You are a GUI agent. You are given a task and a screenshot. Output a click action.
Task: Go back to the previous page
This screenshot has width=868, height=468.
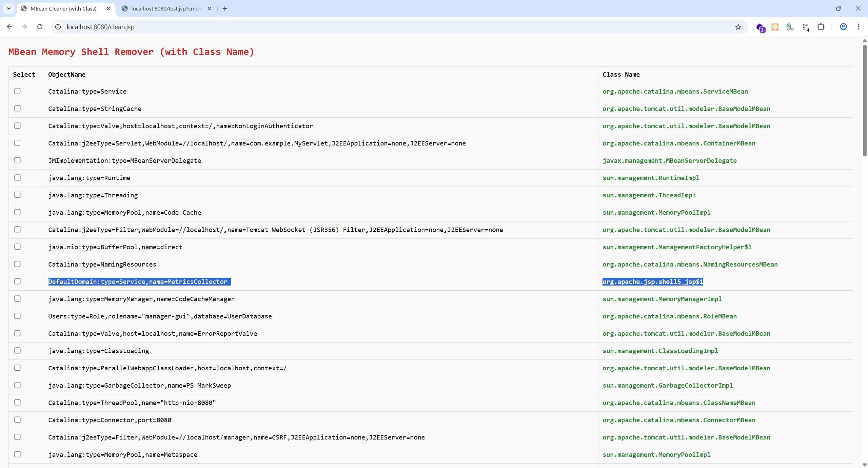(x=9, y=27)
